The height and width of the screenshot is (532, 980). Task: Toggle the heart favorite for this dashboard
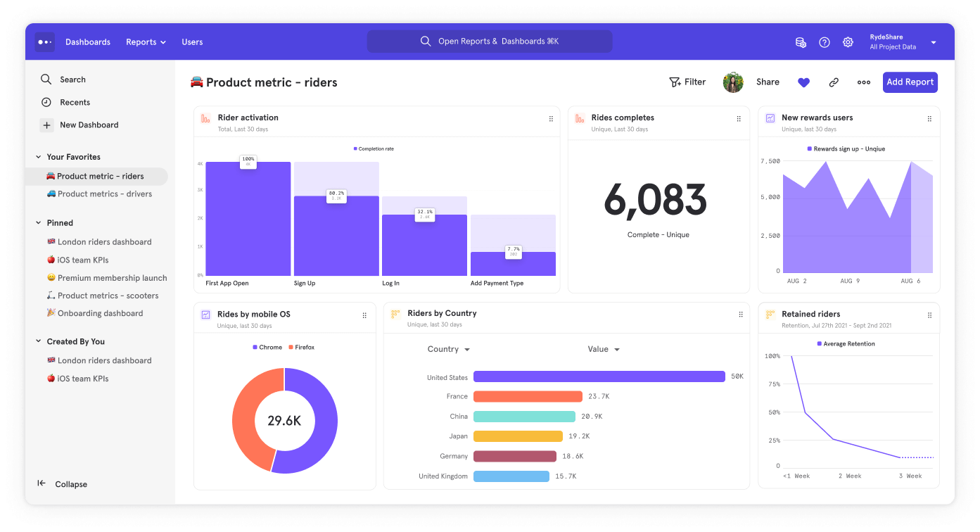803,82
